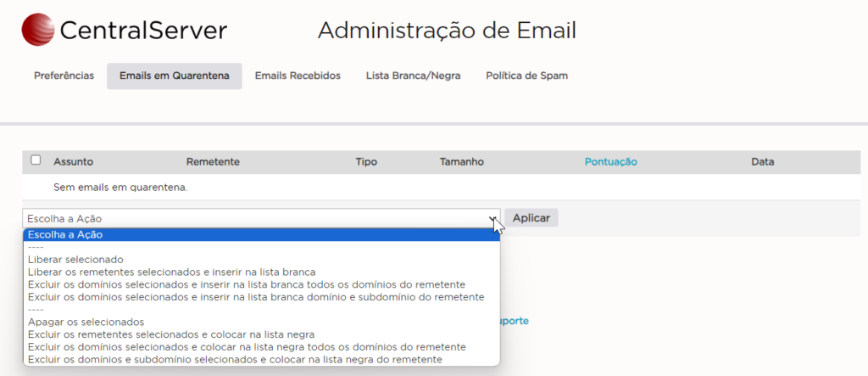868x376 pixels.
Task: Open the Lista Branca/Negra tab
Action: click(413, 76)
